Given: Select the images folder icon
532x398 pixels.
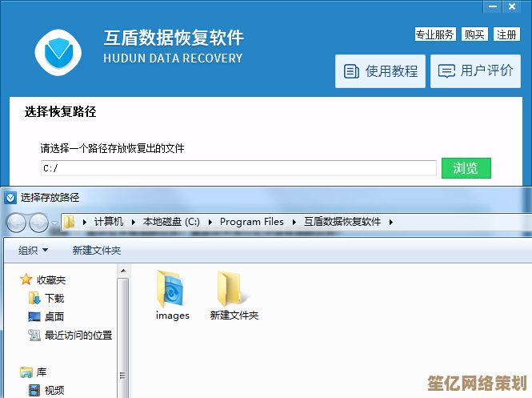Looking at the screenshot, I should click(170, 289).
